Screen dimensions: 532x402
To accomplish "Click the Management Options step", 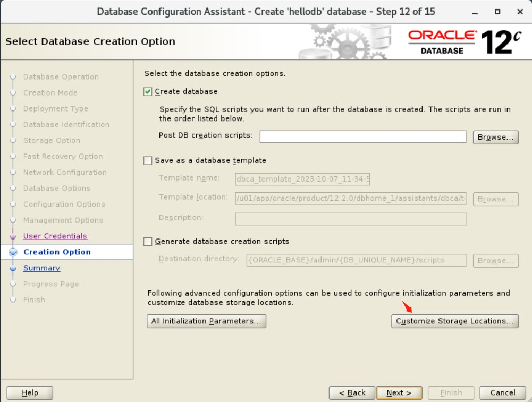I will pyautogui.click(x=63, y=220).
